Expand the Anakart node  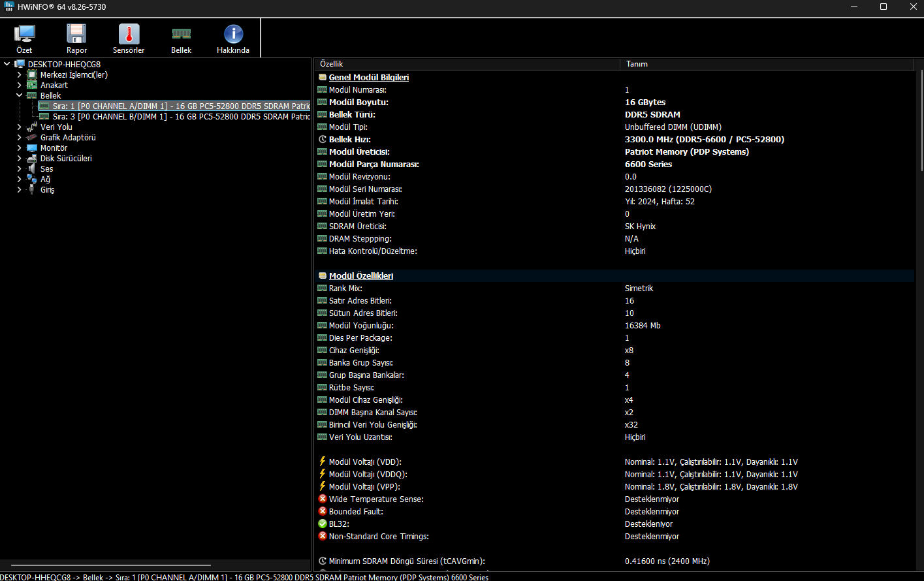(20, 85)
